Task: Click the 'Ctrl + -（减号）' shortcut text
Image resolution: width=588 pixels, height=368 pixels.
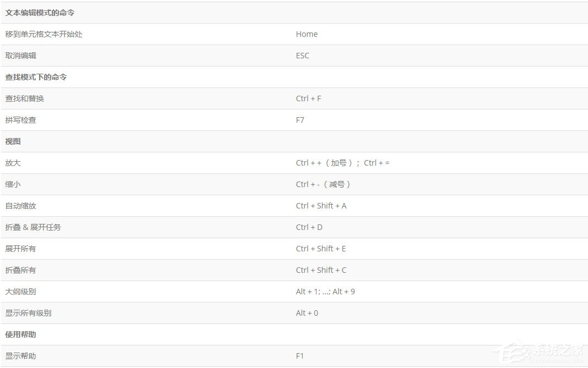Action: (x=324, y=184)
